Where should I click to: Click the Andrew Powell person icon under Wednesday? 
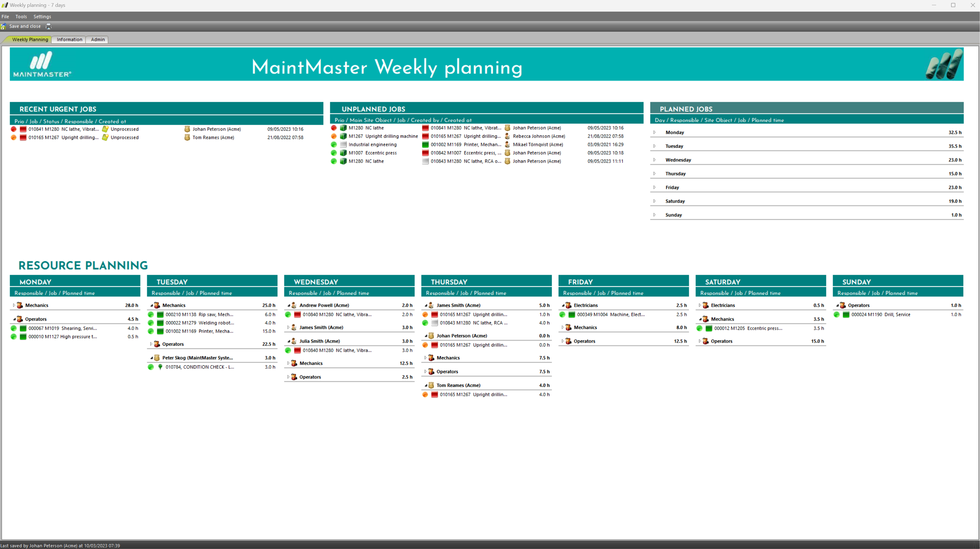(294, 305)
